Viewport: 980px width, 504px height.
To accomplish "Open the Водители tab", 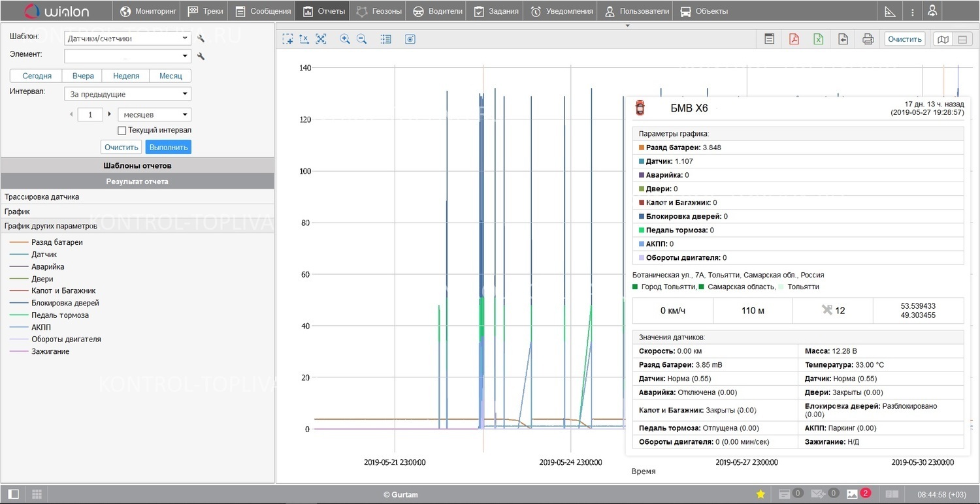I will pos(436,11).
